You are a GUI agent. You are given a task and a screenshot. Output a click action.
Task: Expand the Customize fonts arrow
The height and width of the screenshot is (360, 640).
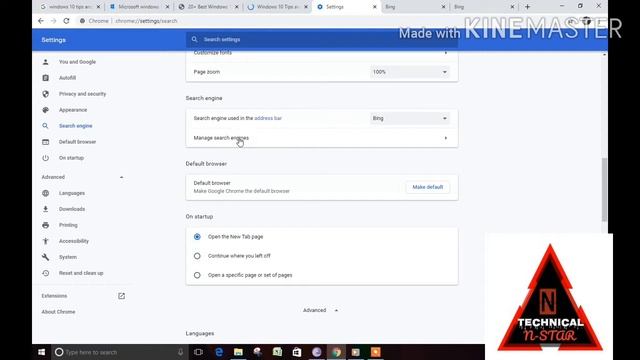pyautogui.click(x=445, y=53)
